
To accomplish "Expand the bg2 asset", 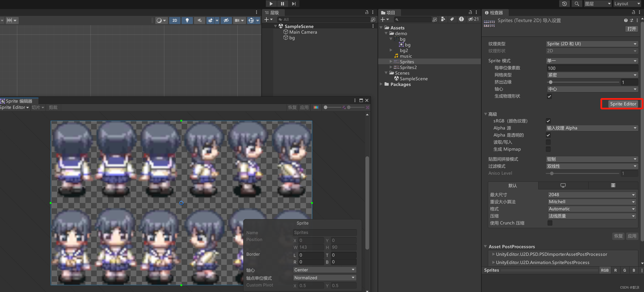I will [x=391, y=50].
